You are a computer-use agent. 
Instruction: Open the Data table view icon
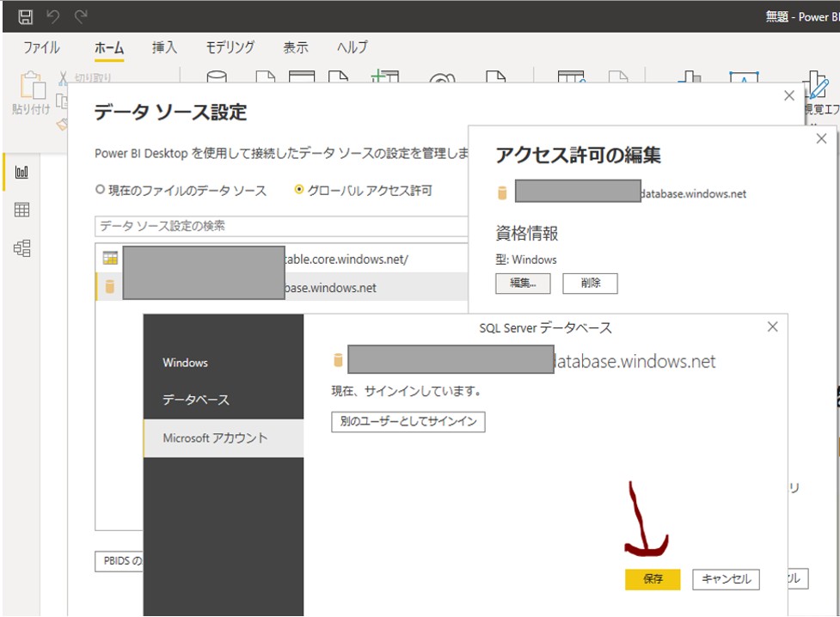point(22,211)
